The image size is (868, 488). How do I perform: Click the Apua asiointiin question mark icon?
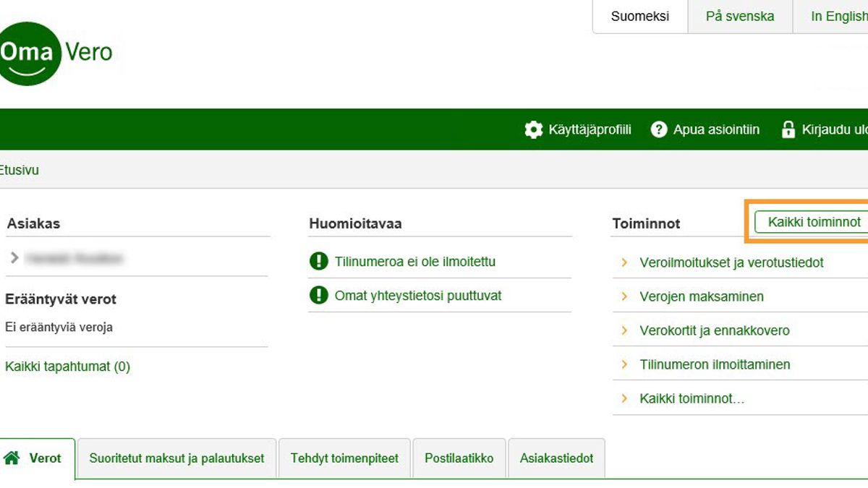tap(658, 130)
